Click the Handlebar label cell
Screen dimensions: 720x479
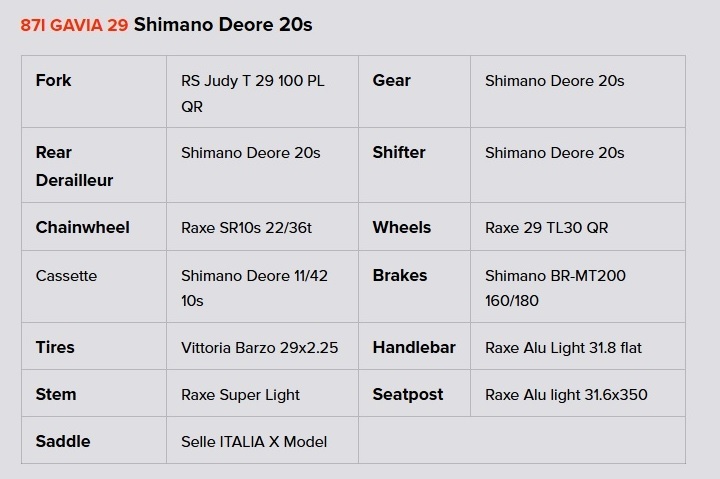(x=414, y=347)
